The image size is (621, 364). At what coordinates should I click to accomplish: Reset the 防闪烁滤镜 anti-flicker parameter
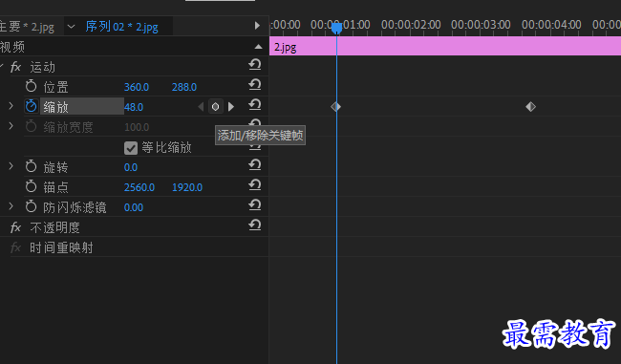[255, 205]
